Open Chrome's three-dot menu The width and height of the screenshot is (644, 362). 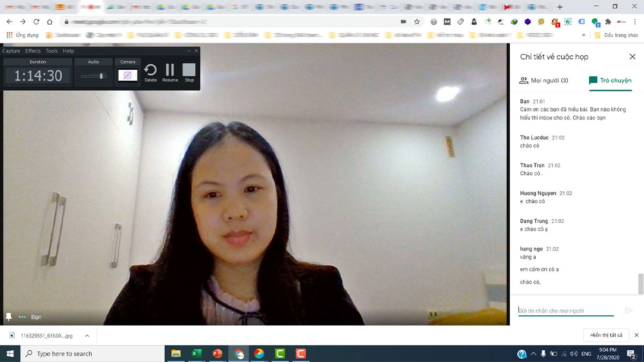pos(635,22)
